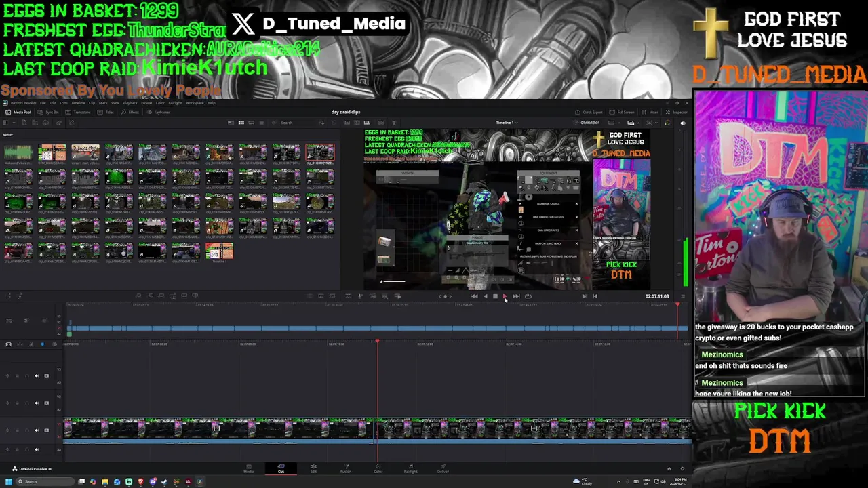Image resolution: width=868 pixels, height=488 pixels.
Task: Click the 02:07:11:03 timecode display
Action: 657,296
